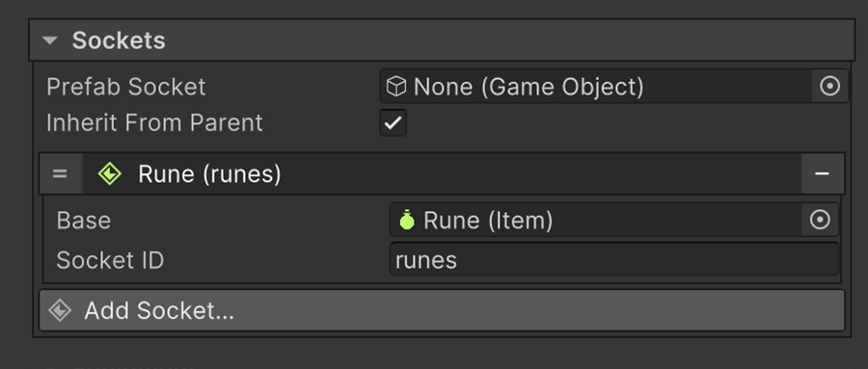Focus the Socket ID text field

click(x=614, y=259)
